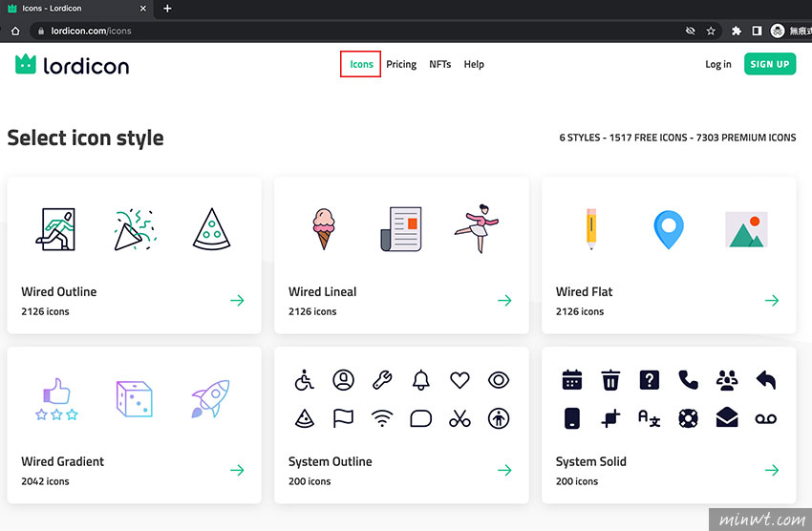812x531 pixels.
Task: Click the Wired Outline title
Action: click(x=59, y=292)
